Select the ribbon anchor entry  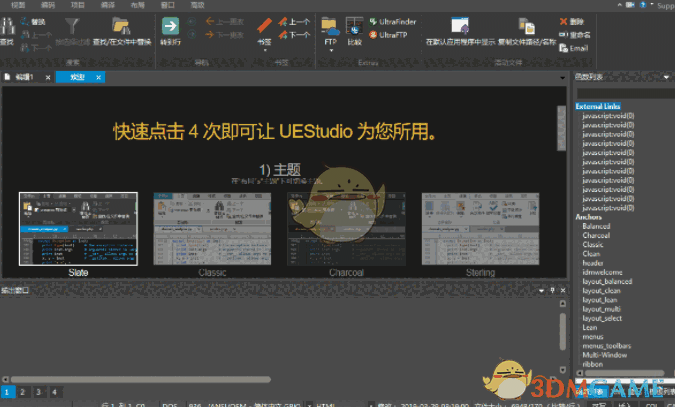coord(592,364)
